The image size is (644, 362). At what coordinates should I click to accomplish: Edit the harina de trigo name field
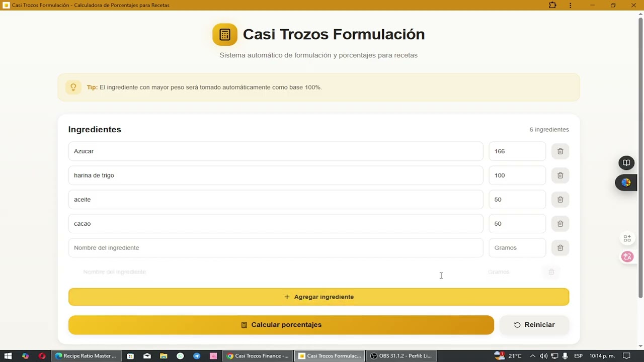pos(276,175)
